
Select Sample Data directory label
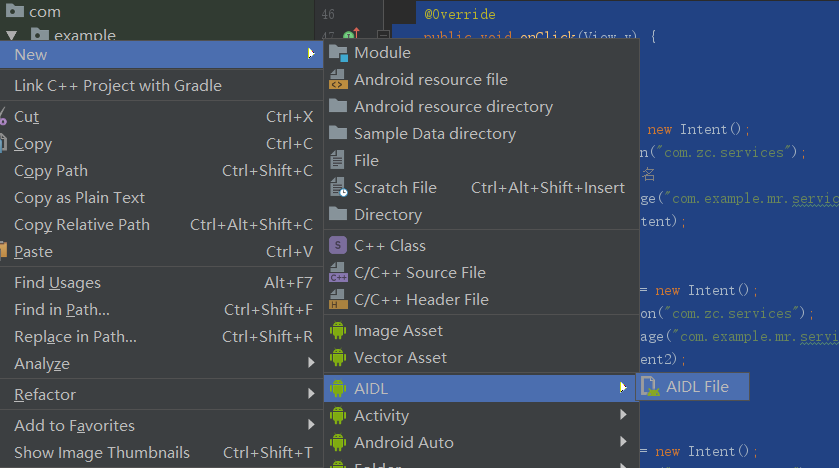435,134
